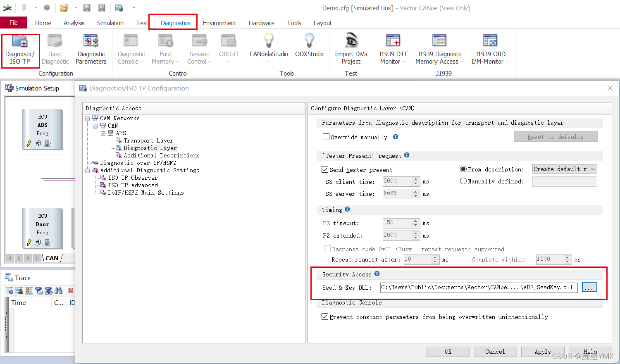620x364 pixels.
Task: Click the open configuration folder icon
Action: point(64,8)
